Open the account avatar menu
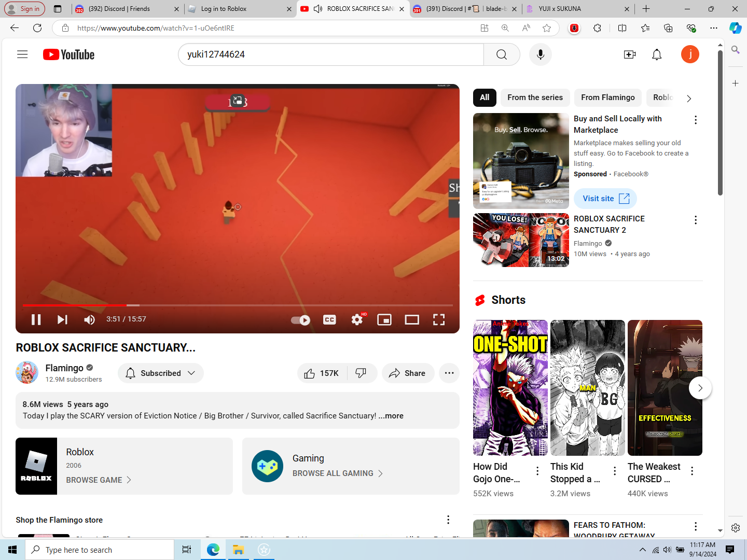The image size is (747, 560). 690,54
